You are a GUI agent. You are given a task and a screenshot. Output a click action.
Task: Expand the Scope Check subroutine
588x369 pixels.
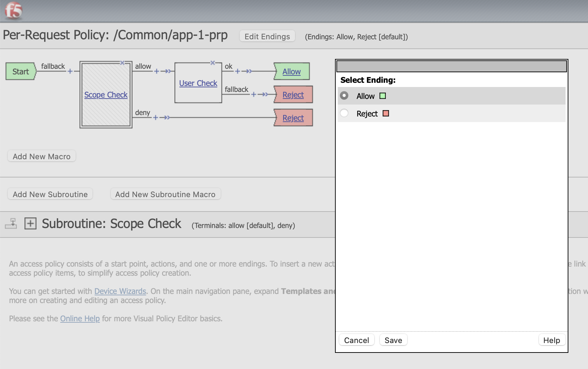(x=30, y=223)
